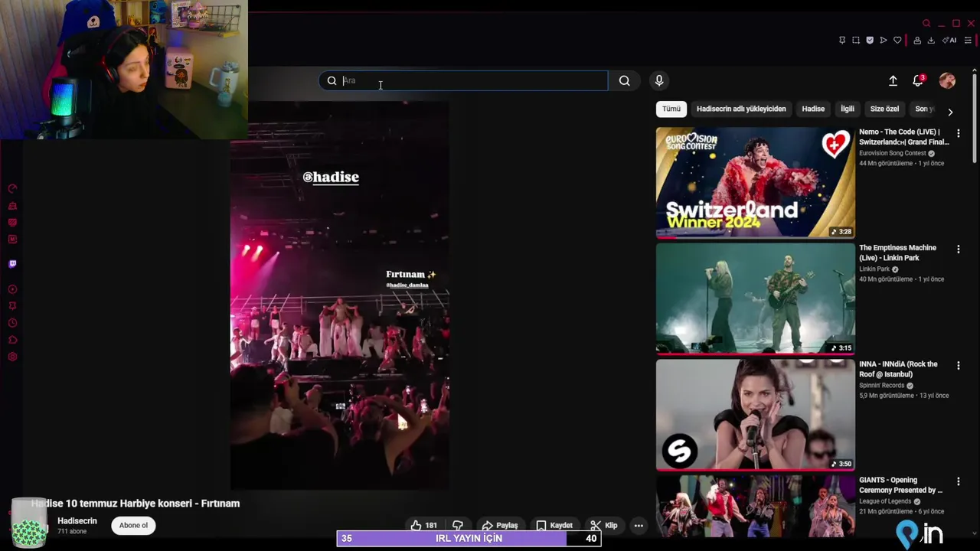Like the video with 181 likes
This screenshot has width=980, height=551.
pos(423,525)
